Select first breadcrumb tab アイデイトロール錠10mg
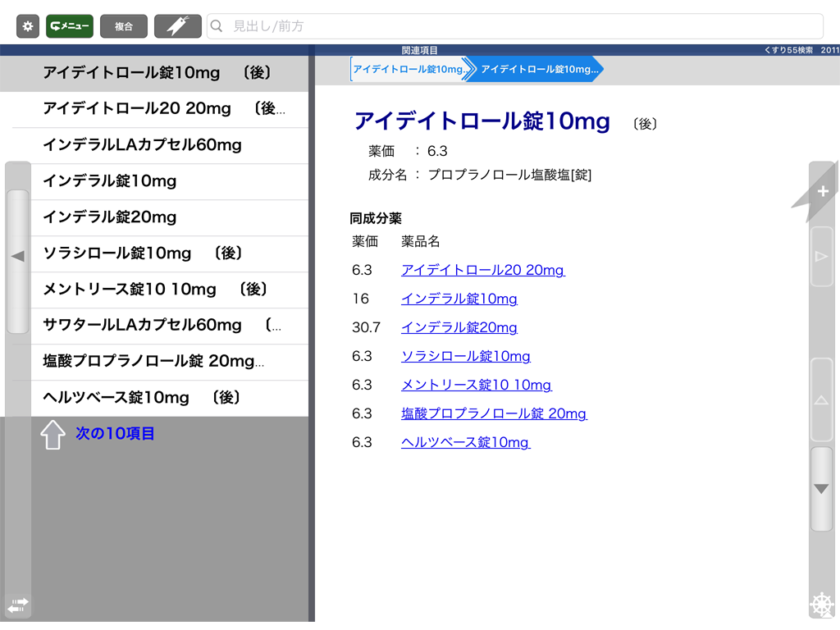 point(409,70)
